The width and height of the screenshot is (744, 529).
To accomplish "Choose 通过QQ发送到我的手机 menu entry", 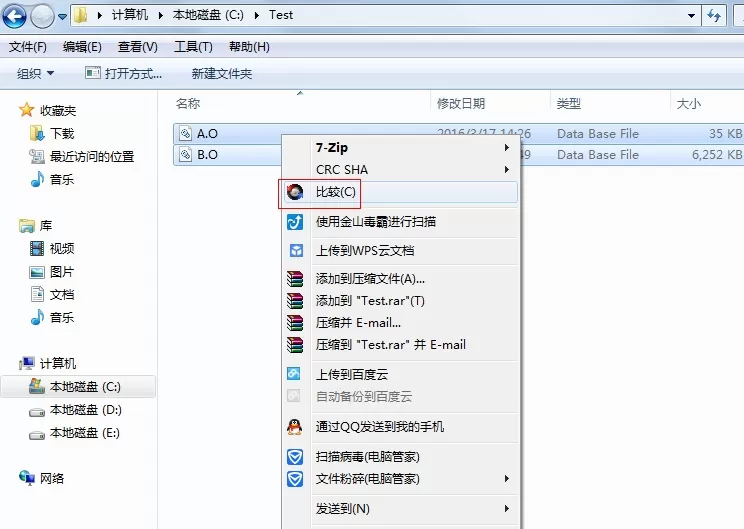I will point(400,427).
